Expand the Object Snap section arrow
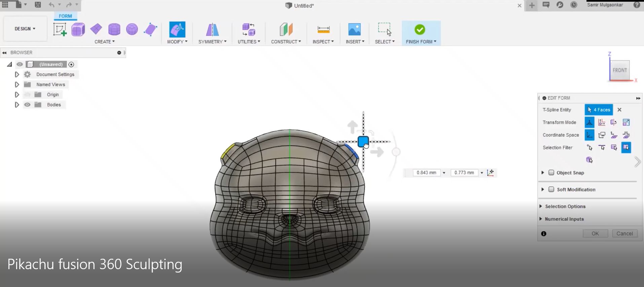 click(x=542, y=173)
